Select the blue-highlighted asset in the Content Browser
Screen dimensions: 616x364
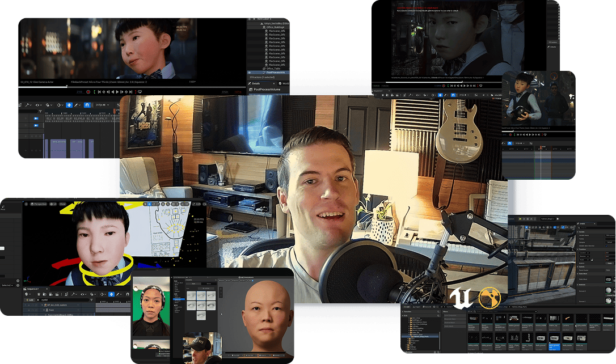pyautogui.click(x=554, y=342)
